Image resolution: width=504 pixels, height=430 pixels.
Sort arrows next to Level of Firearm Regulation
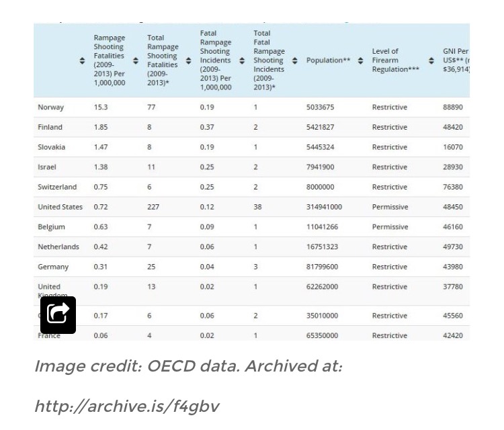[431, 60]
